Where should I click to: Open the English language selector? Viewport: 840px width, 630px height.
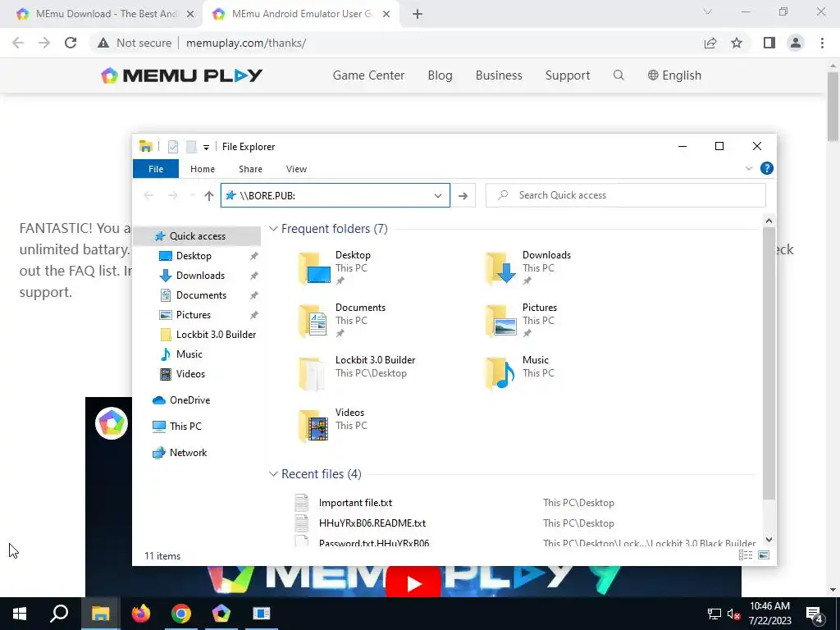click(674, 75)
